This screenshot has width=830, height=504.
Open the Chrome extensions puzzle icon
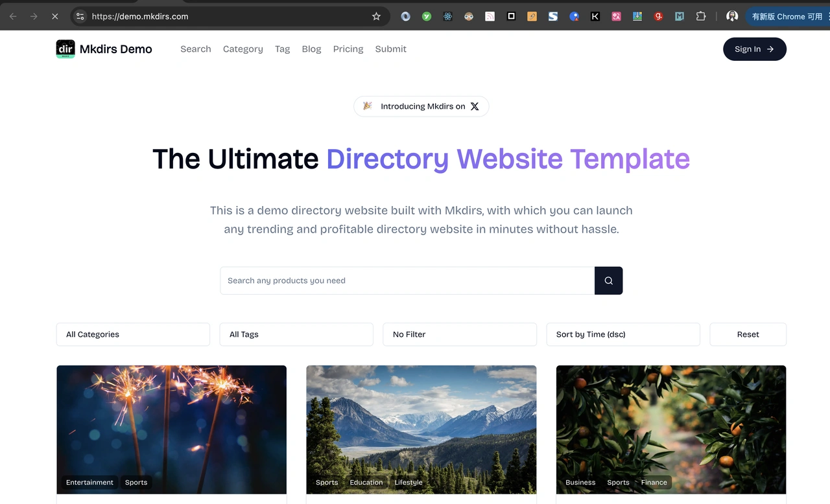(x=700, y=16)
